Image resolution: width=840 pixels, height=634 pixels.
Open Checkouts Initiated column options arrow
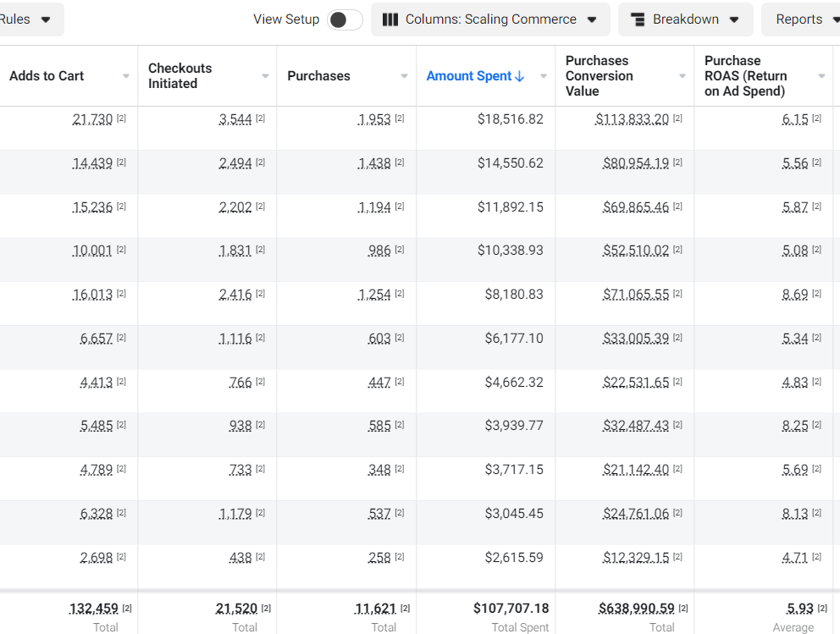(x=265, y=76)
